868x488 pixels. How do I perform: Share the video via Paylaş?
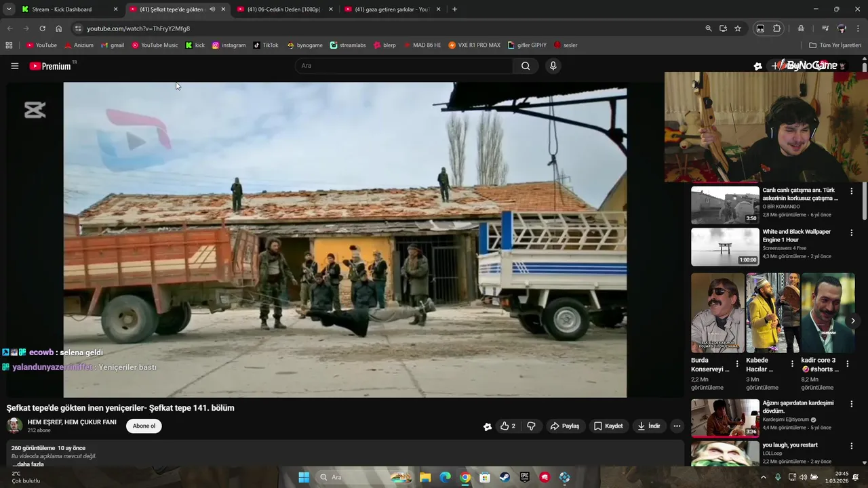coord(564,426)
